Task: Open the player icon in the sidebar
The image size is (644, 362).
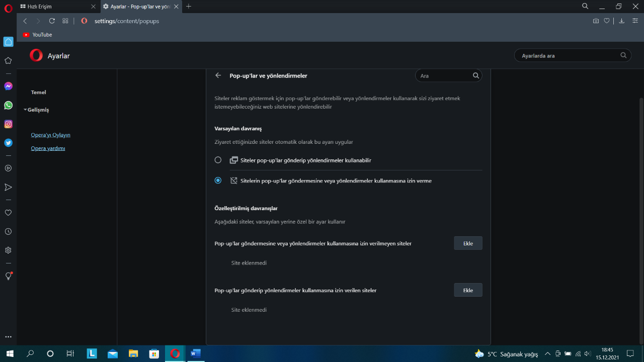Action: click(8, 168)
